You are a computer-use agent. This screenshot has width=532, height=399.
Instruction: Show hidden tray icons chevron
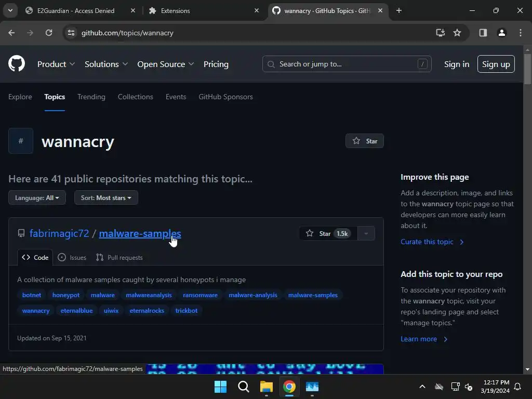(422, 387)
